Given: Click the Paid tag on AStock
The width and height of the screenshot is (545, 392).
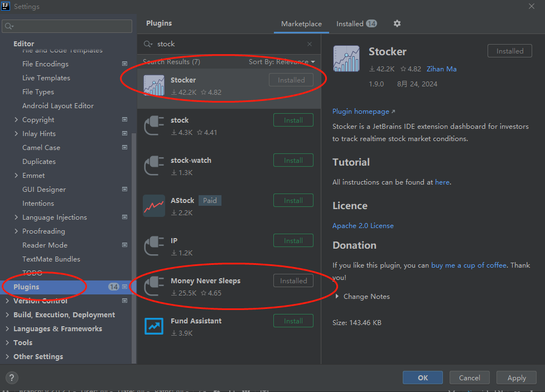Looking at the screenshot, I should point(210,201).
